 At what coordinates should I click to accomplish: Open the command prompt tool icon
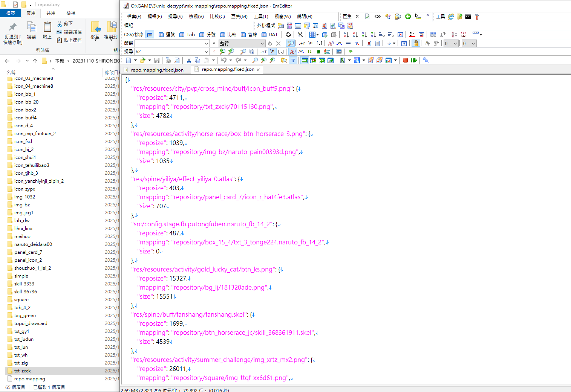pos(468,17)
